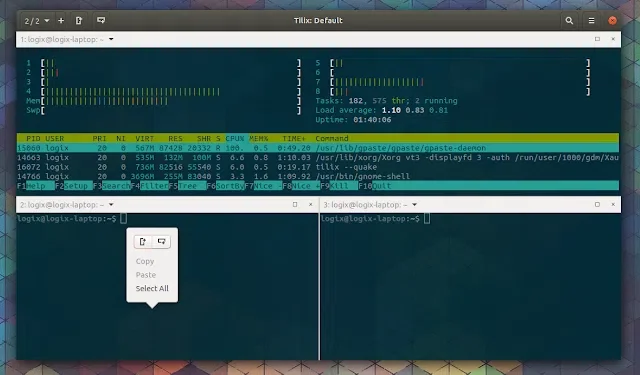The width and height of the screenshot is (640, 375).
Task: Maximize terminal 3 pane
Action: [597, 204]
